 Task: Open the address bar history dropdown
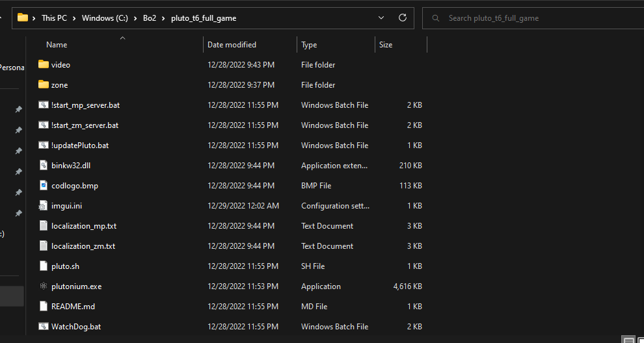381,18
